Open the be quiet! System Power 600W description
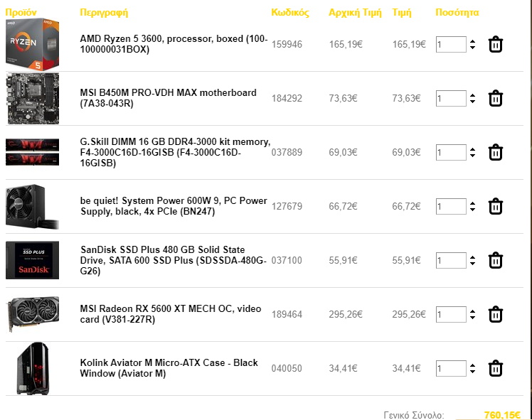 (174, 206)
